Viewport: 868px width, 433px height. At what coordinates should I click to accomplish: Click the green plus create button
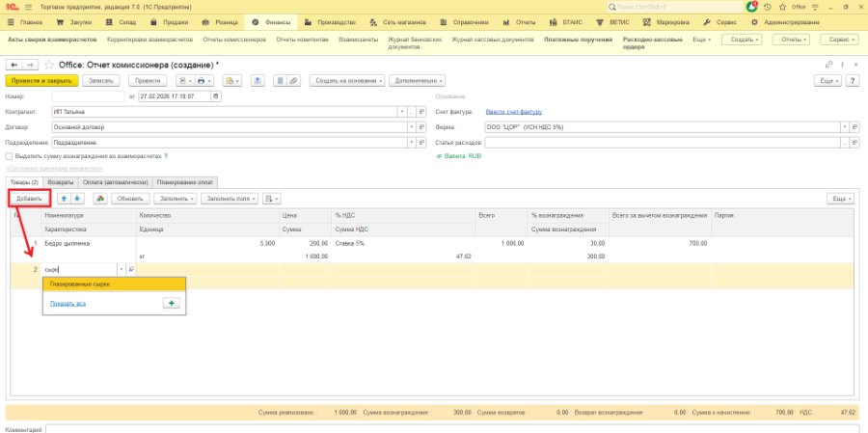171,304
